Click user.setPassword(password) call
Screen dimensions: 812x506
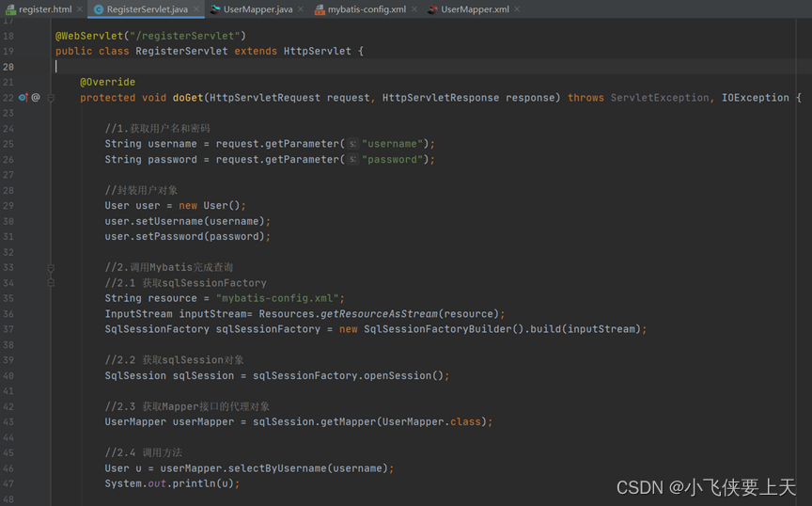pos(184,236)
